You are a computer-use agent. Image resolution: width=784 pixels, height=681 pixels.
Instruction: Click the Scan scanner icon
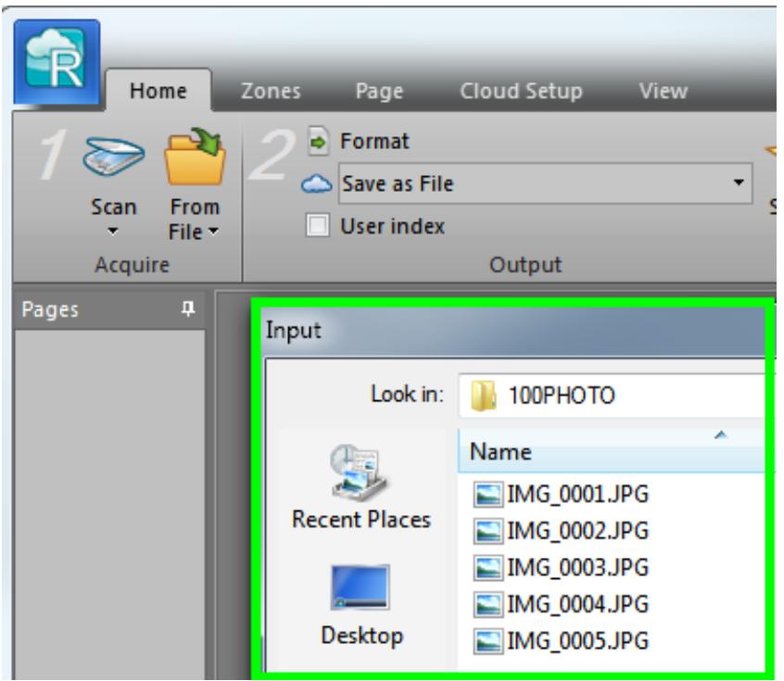click(x=114, y=157)
